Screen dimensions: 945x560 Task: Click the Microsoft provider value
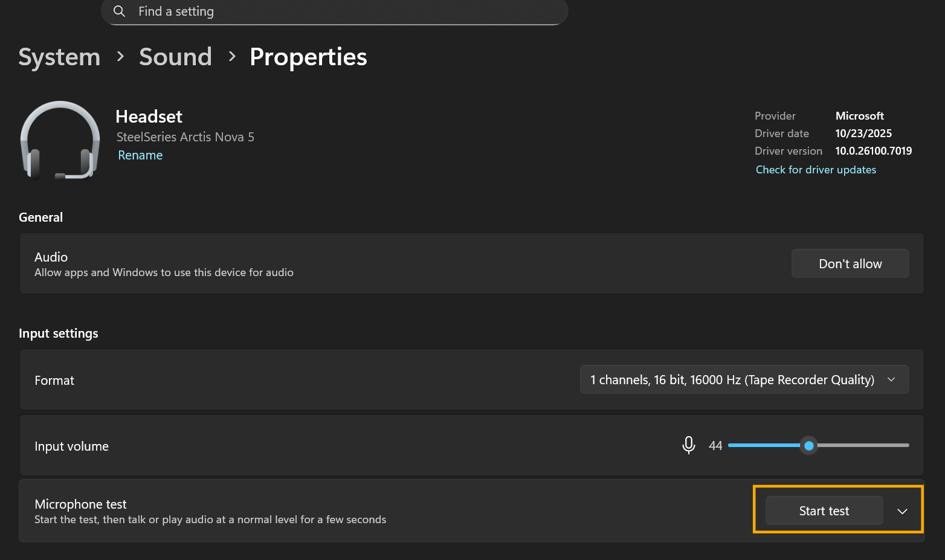pyautogui.click(x=859, y=116)
